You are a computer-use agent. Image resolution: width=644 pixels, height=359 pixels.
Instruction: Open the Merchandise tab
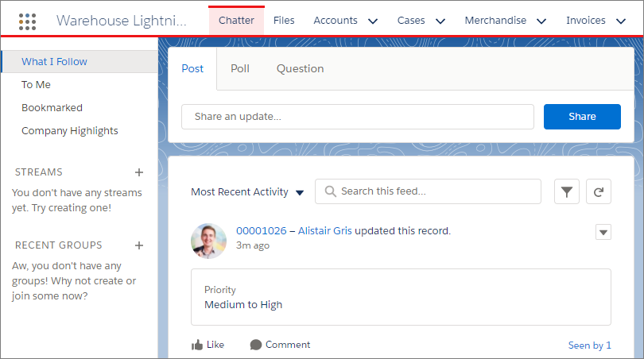pos(495,21)
